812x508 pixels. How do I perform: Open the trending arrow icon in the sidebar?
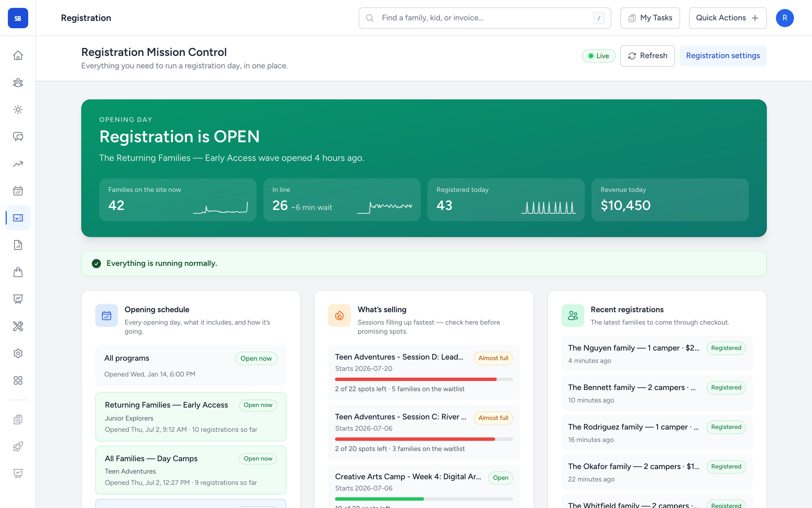18,164
